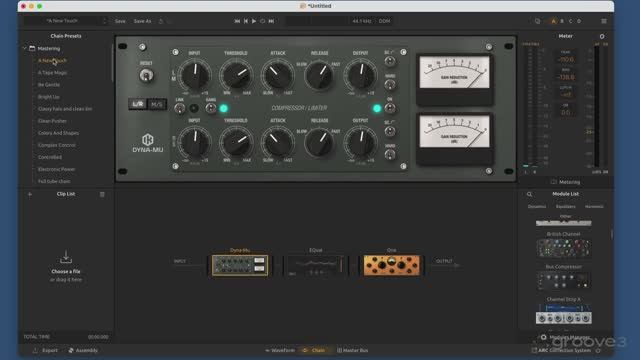Viewport: 640px width, 360px height.
Task: Select snapshot A
Action: coord(553,21)
